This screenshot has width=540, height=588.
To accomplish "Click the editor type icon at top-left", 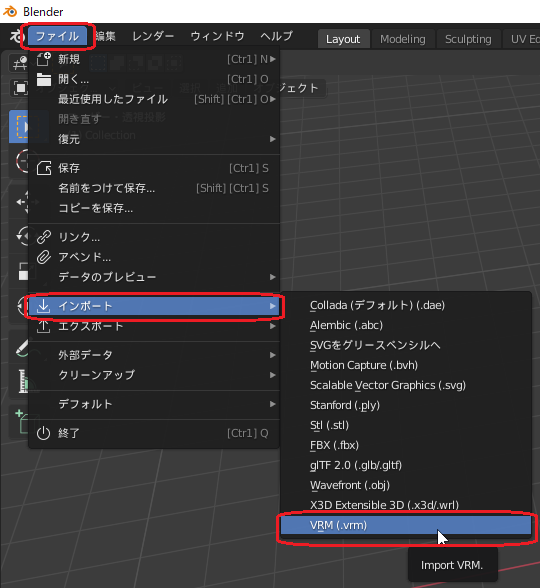I will [20, 63].
